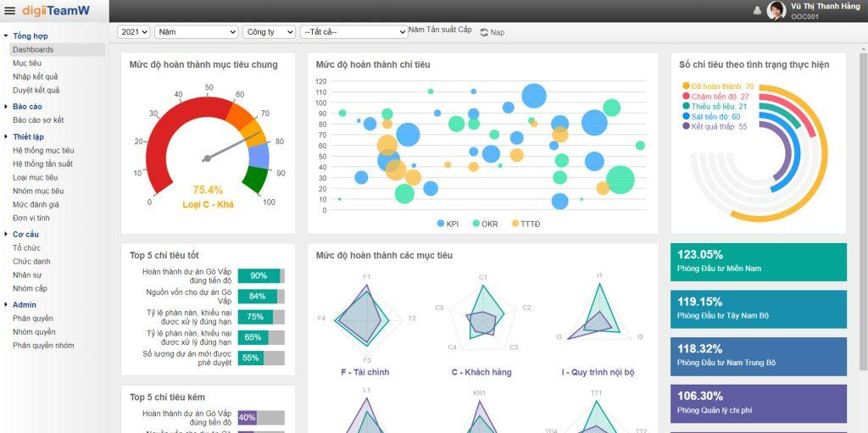Click the digiiTeamW logo
Screen dimensions: 868x433
click(54, 10)
